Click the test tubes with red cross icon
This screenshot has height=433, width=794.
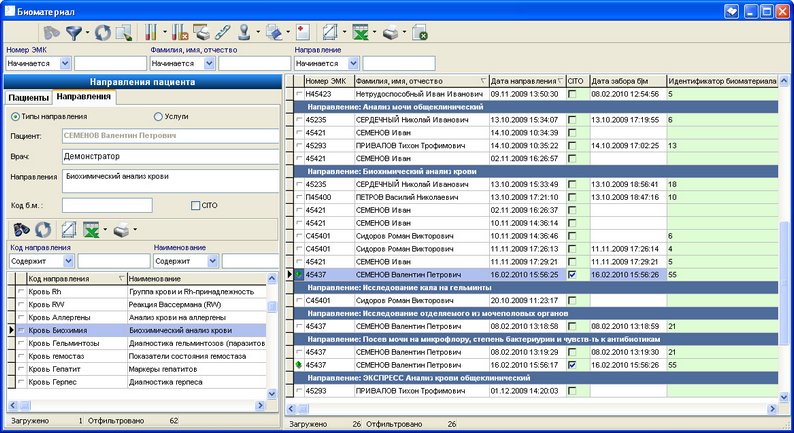click(x=180, y=33)
